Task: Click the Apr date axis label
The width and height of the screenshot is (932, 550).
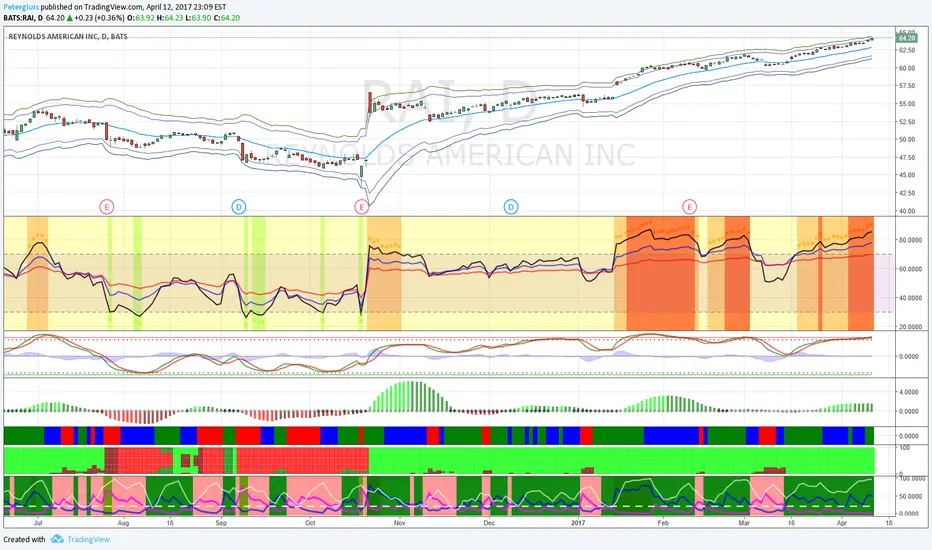Action: [842, 523]
